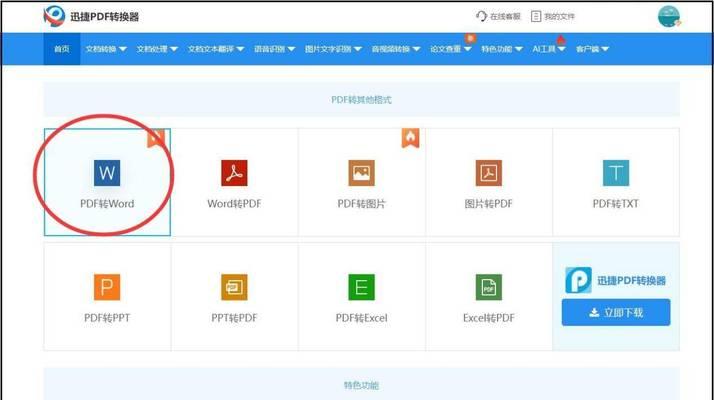Select the PPT转PDF conversion tool
Image resolution: width=714 pixels, height=400 pixels.
click(235, 297)
